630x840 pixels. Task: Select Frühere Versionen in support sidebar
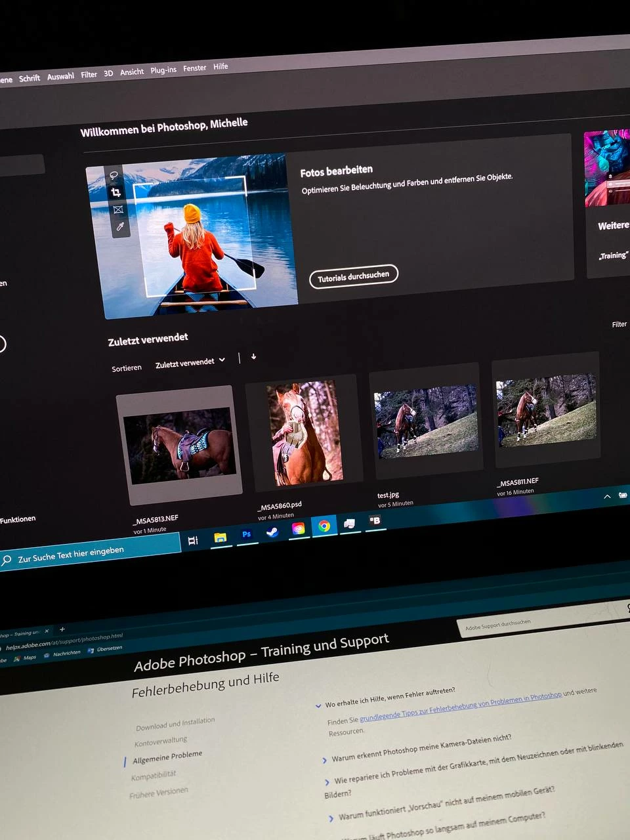[158, 793]
